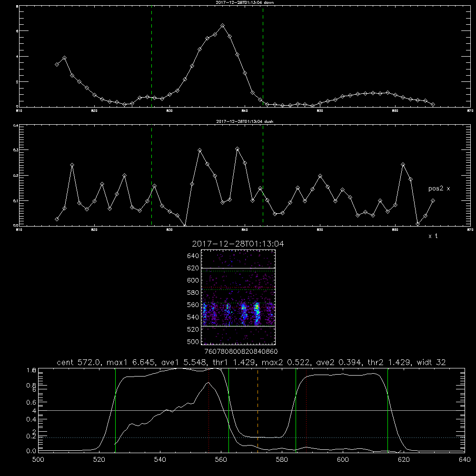The height and width of the screenshot is (476, 476).
Task: Click the 'widt 32' value in the stats line
Action: (x=431, y=362)
